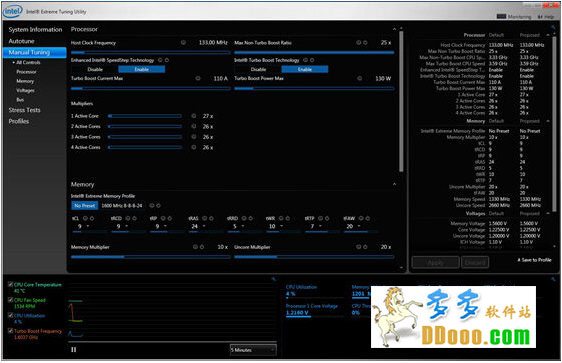Viewport: 562px width, 363px height.
Task: Click the info icon on 3 Active Cores row
Action: point(194,137)
